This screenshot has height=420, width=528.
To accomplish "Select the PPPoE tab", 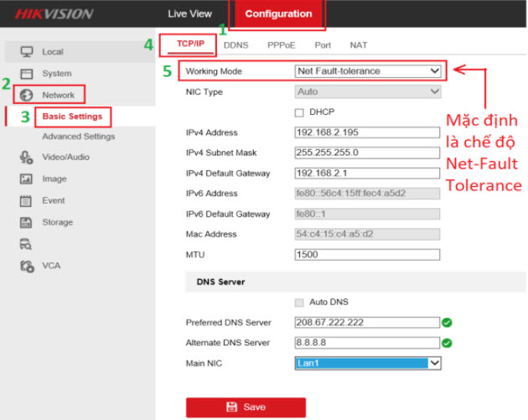I will pyautogui.click(x=281, y=45).
